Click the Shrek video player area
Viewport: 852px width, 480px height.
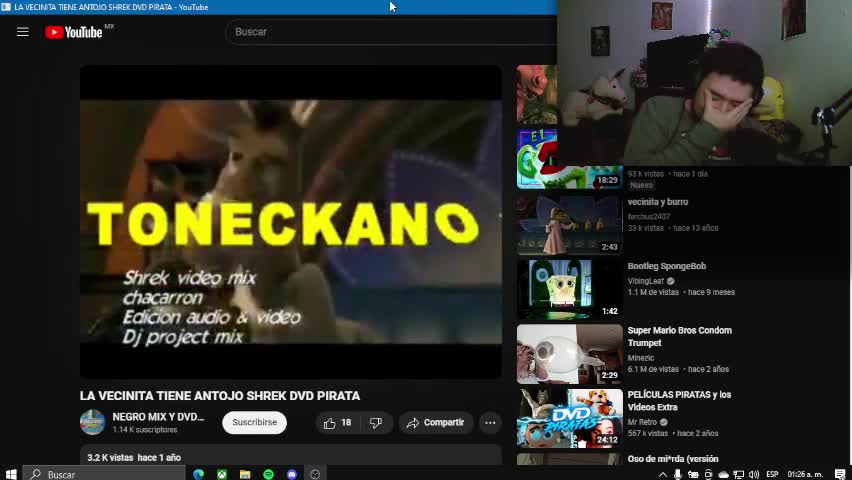coord(291,222)
